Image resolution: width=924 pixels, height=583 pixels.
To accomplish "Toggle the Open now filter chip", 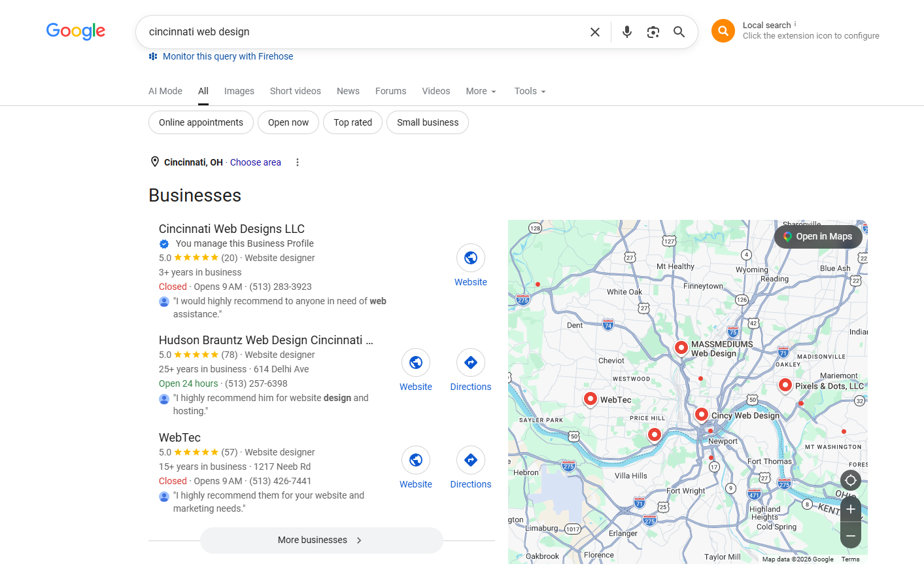I will 288,122.
